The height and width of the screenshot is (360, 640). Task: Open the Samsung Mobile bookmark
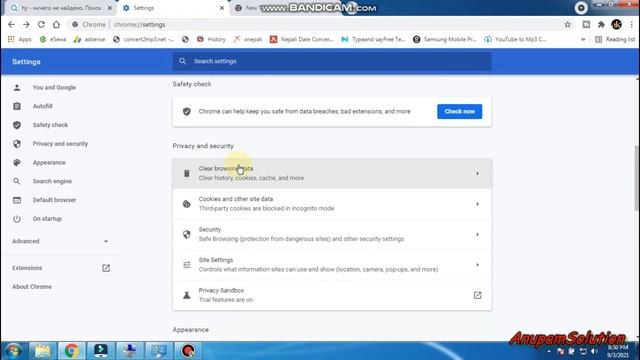click(x=444, y=39)
